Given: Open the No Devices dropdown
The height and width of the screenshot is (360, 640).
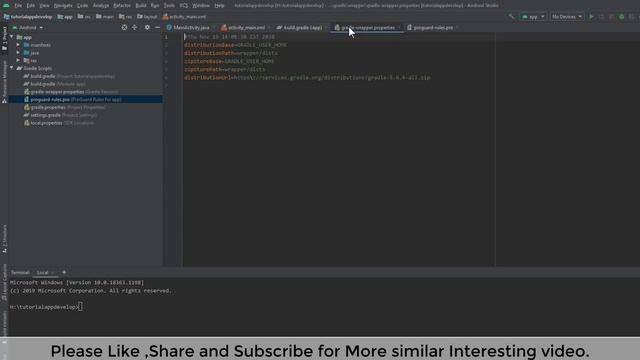Looking at the screenshot, I should click(x=567, y=17).
